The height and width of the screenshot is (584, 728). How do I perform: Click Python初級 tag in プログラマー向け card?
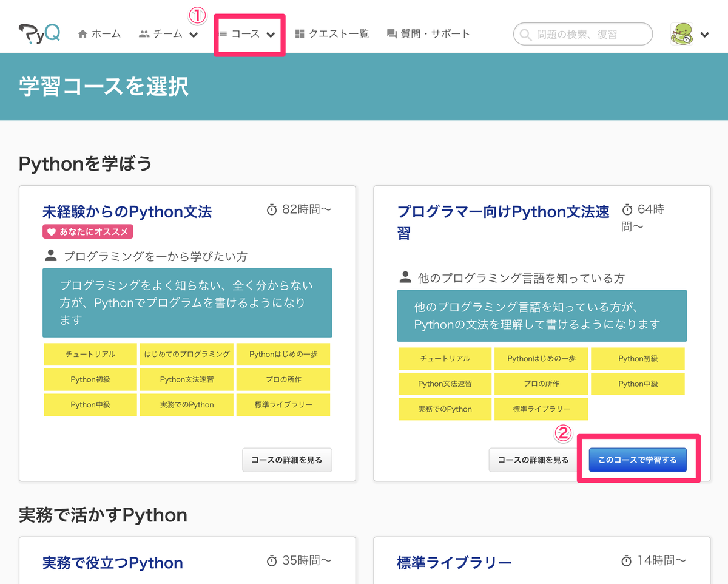pos(638,358)
